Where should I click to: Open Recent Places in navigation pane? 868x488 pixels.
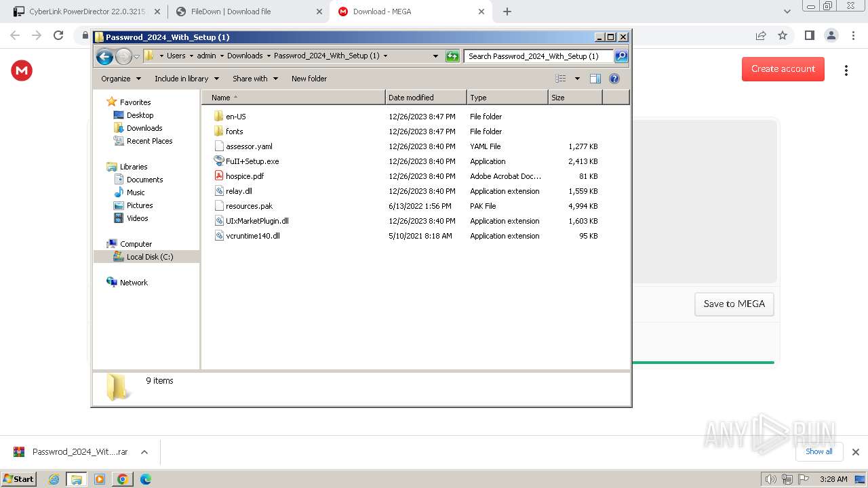tap(149, 141)
